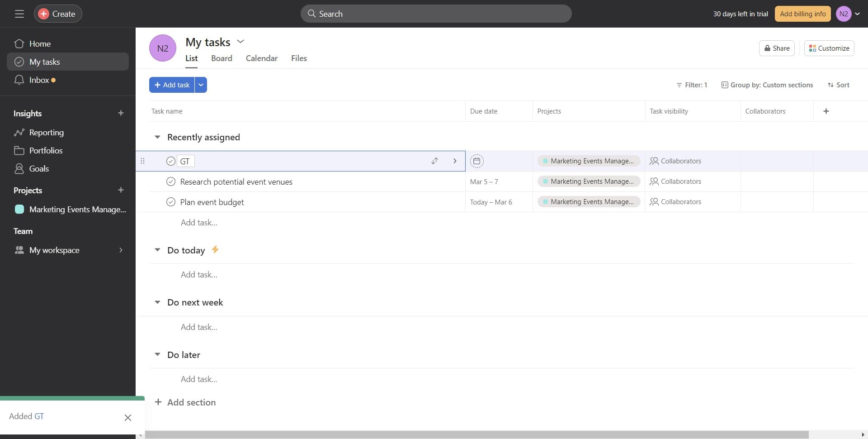Viewport: 868px width, 439px height.
Task: Mark Plan event budget complete
Action: [170, 202]
